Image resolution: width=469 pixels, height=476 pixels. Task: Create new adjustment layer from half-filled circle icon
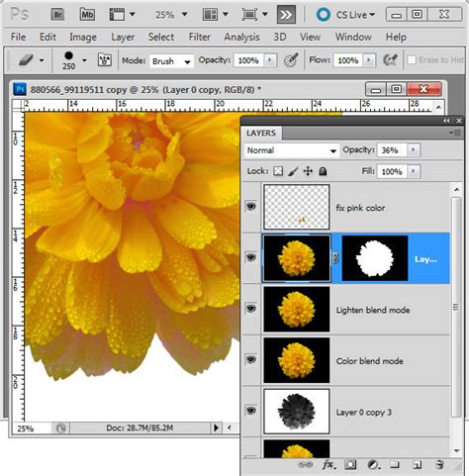tap(373, 465)
